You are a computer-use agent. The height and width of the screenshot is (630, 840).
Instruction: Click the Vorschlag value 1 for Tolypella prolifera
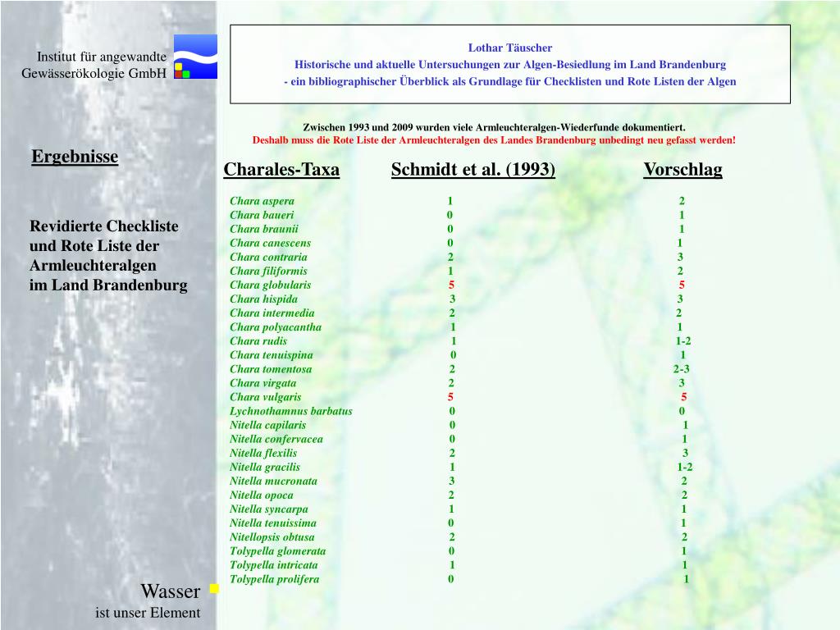click(x=687, y=579)
